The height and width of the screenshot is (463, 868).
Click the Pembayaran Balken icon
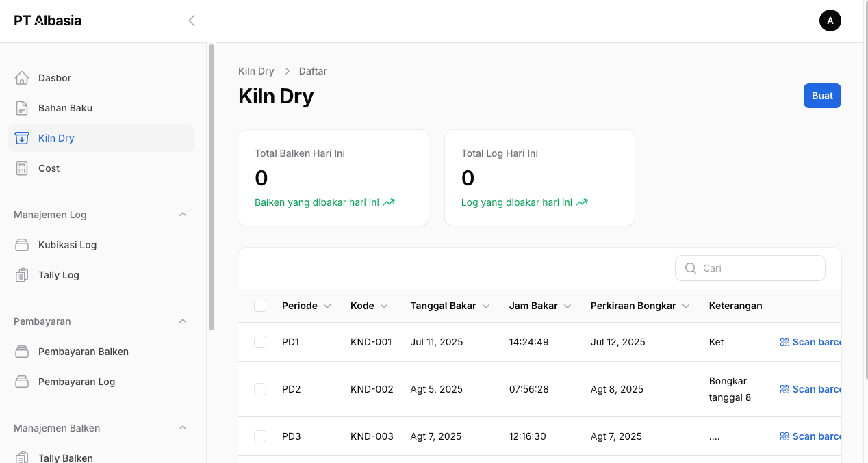[22, 352]
